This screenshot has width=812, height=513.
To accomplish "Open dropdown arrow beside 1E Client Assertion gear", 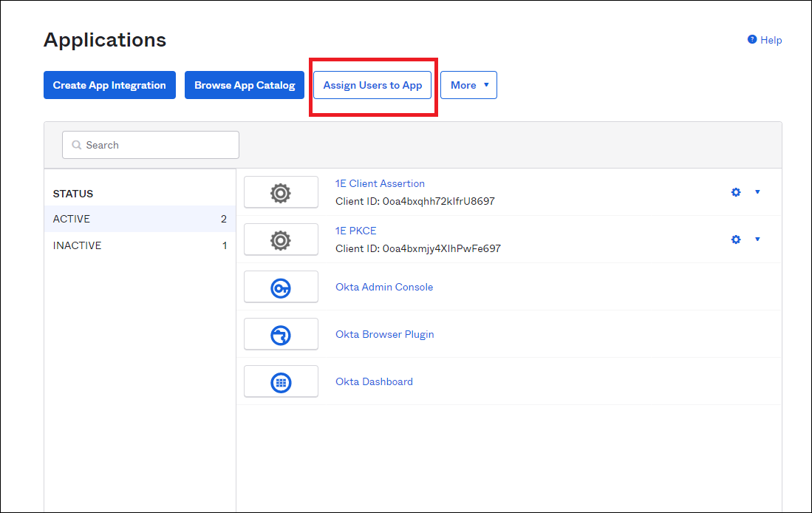I will click(x=757, y=192).
